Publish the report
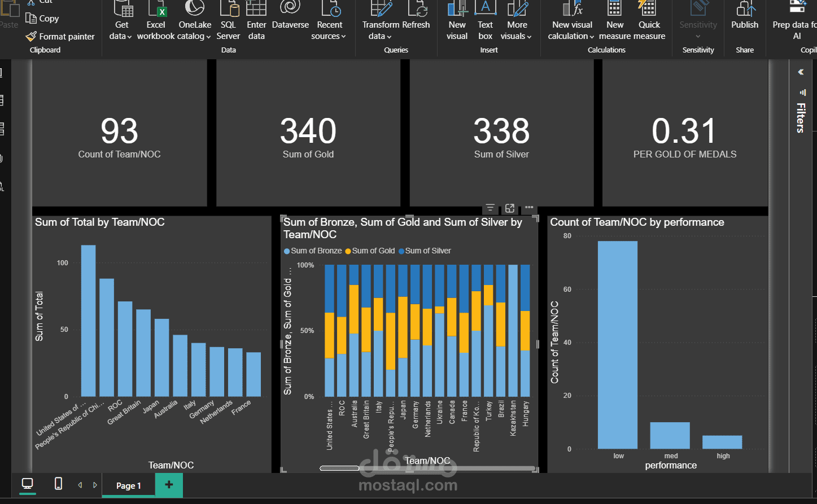Viewport: 817px width, 504px height. point(745,16)
